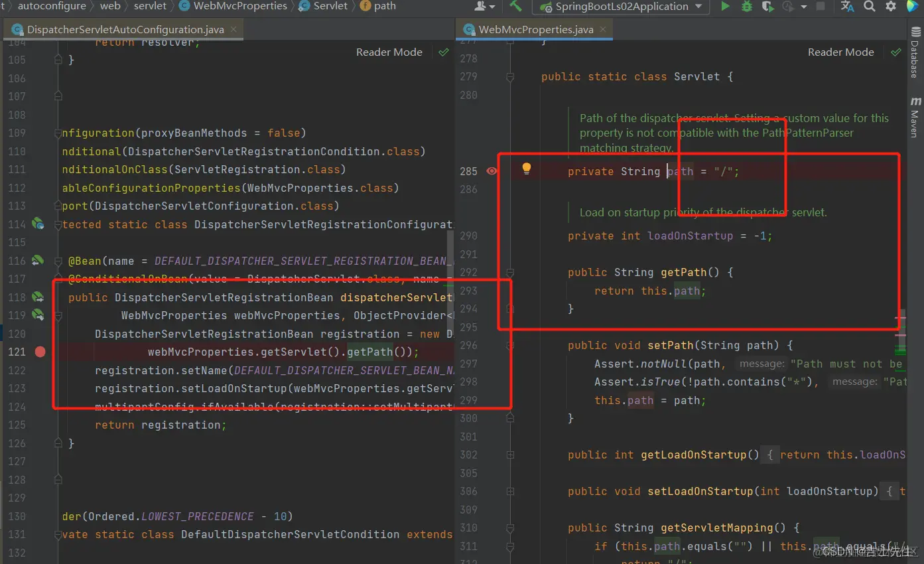The image size is (924, 564).
Task: Click Spring gutter icon on line 118
Action: coord(38,297)
